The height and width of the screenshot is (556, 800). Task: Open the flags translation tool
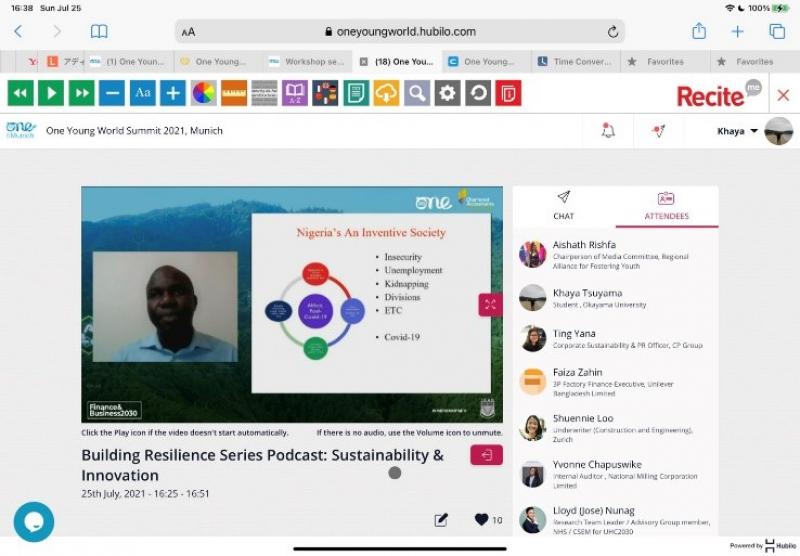326,93
